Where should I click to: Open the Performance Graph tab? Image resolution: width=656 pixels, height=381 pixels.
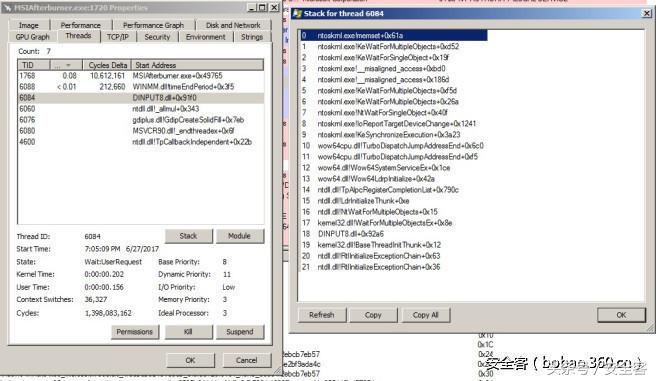(154, 25)
